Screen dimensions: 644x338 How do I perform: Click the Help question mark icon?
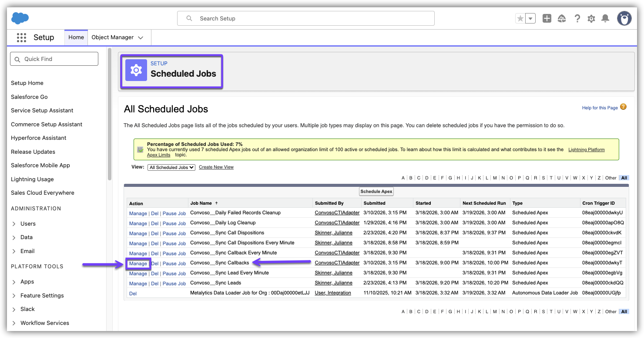coord(577,18)
